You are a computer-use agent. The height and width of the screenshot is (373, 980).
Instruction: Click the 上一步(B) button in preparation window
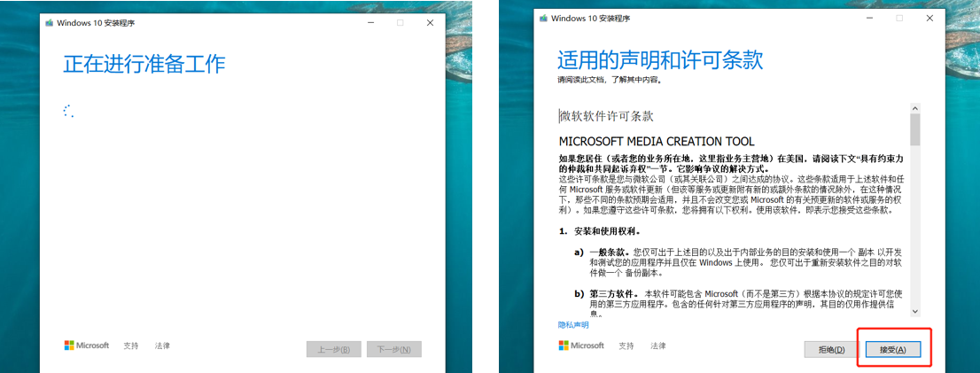pos(334,349)
